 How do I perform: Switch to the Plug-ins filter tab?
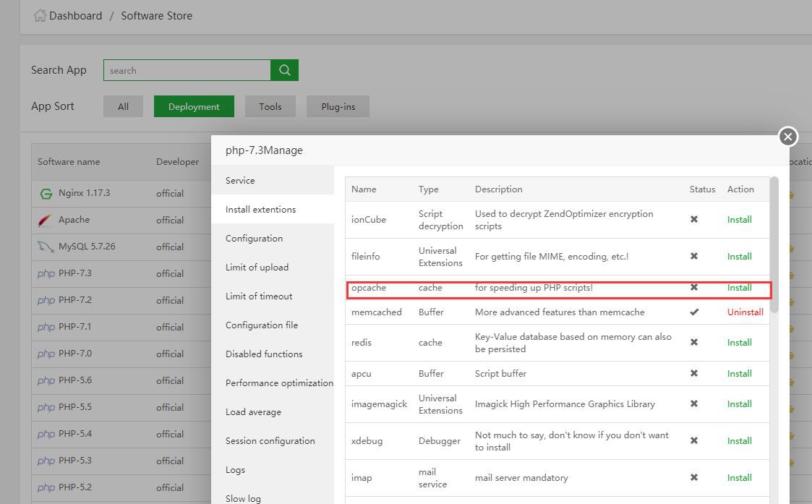coord(338,106)
